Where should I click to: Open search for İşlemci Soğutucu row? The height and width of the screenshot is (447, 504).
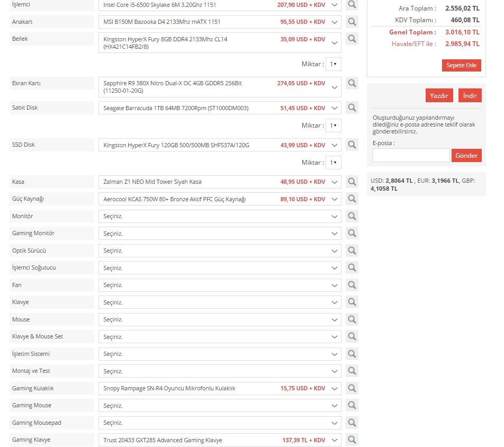(x=352, y=267)
